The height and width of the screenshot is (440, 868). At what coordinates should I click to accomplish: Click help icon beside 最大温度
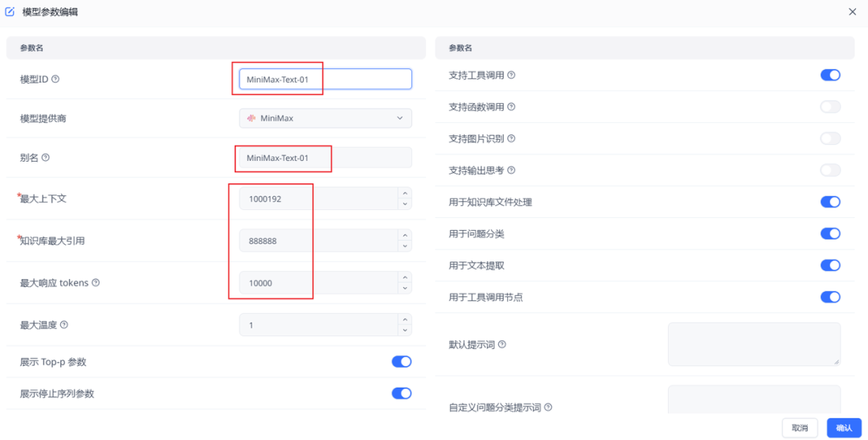coord(64,325)
